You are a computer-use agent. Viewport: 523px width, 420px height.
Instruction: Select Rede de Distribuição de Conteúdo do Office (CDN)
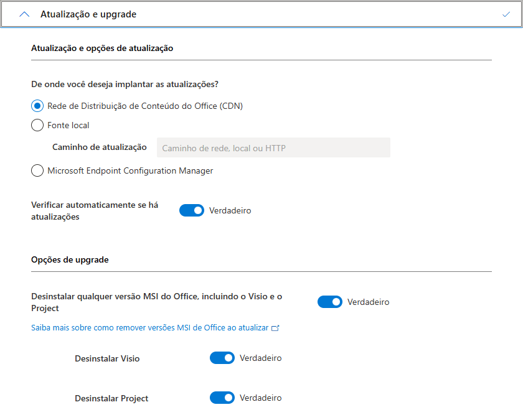37,106
